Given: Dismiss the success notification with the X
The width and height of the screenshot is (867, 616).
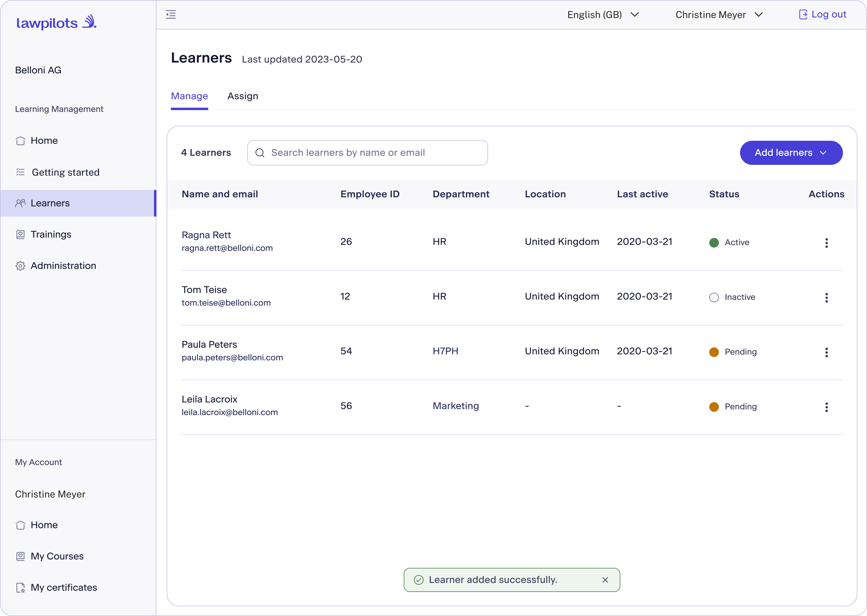Looking at the screenshot, I should (x=605, y=580).
